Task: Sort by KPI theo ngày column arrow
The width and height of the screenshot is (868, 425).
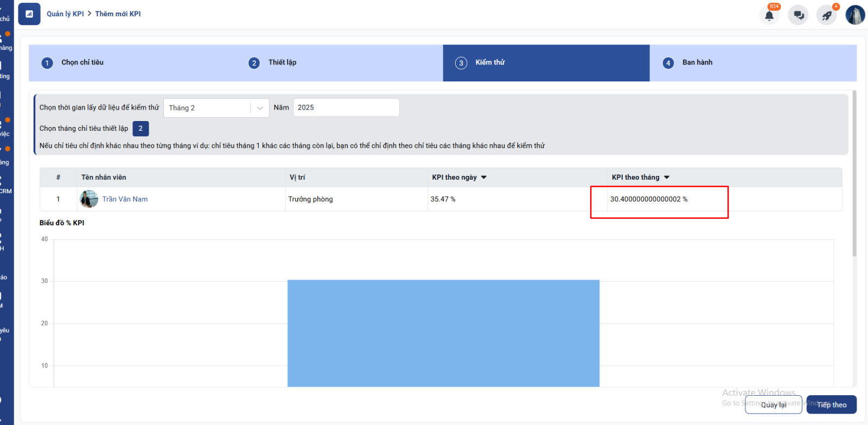Action: pyautogui.click(x=484, y=177)
